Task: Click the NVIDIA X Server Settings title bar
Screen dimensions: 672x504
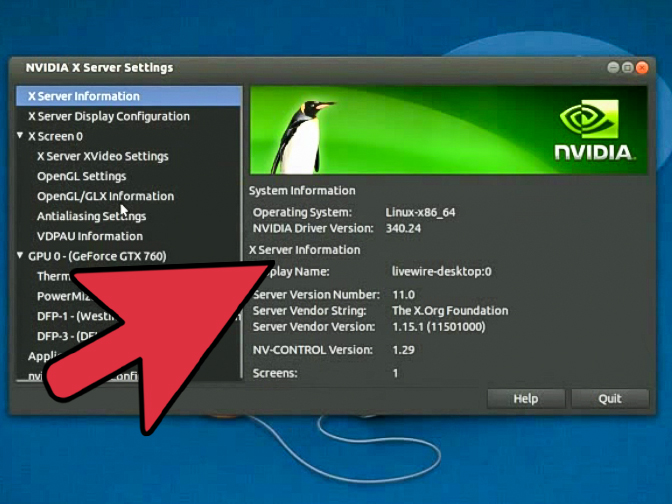Action: (332, 68)
